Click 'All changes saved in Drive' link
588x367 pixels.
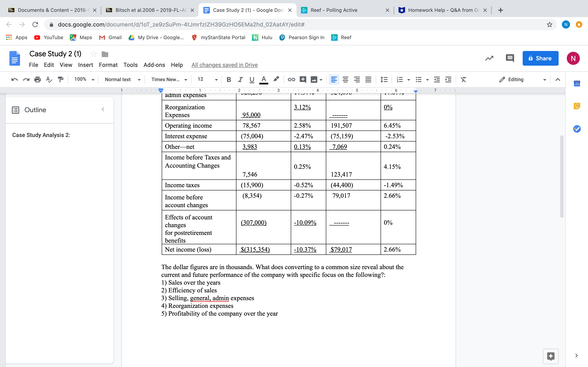(x=224, y=65)
